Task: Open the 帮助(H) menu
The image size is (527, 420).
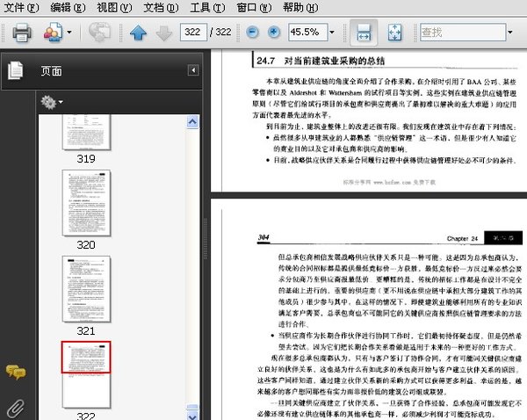Action: (300, 7)
